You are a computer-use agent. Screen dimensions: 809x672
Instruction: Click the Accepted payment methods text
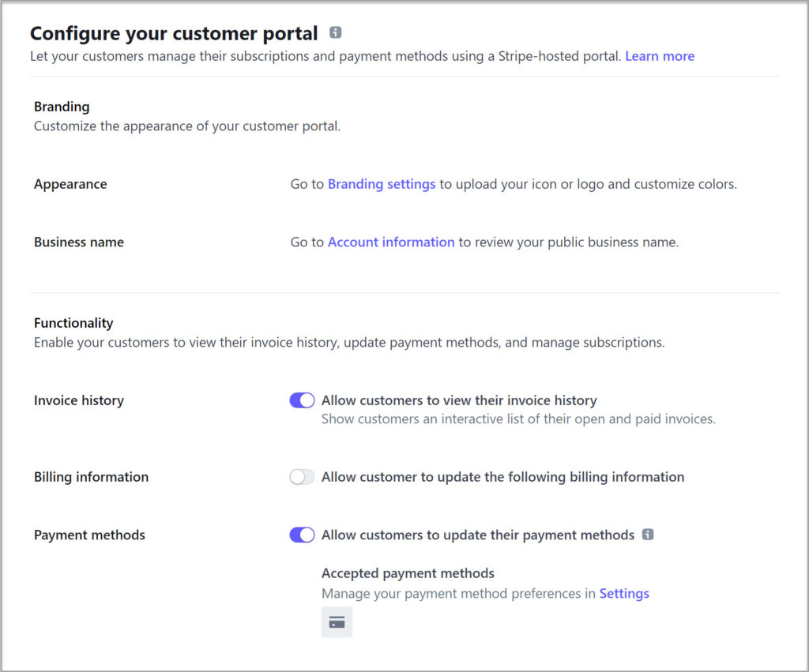(x=408, y=573)
